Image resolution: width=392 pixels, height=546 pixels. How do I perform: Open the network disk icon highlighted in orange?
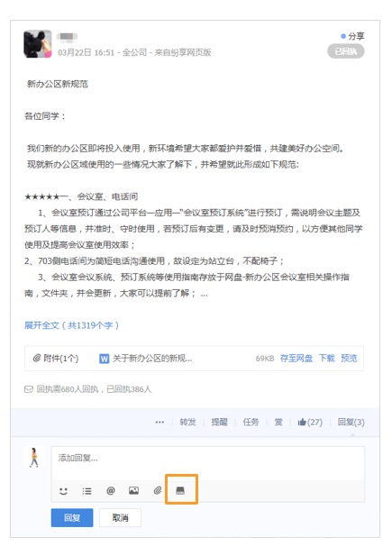(x=180, y=491)
